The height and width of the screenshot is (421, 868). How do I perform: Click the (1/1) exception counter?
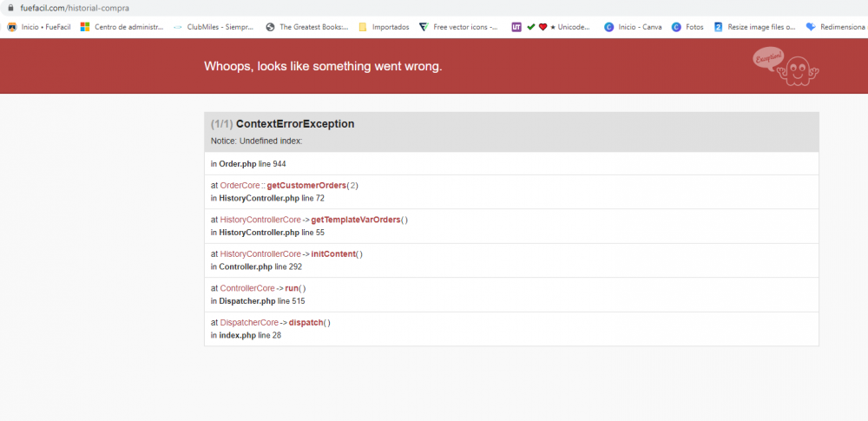(222, 124)
